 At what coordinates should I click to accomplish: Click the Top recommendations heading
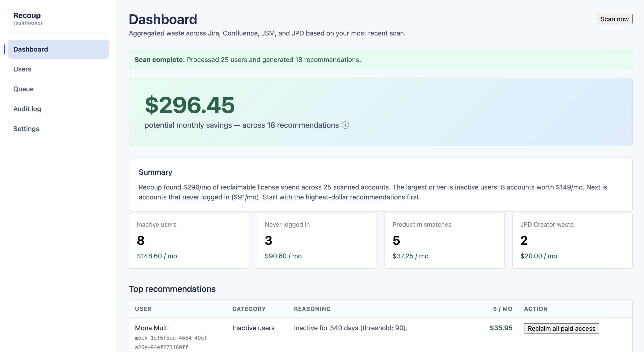click(x=172, y=289)
